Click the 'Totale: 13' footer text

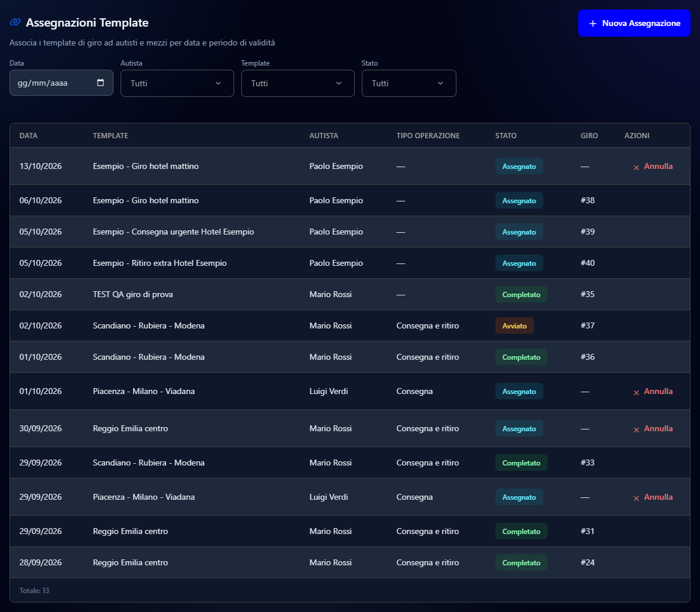[x=34, y=591]
